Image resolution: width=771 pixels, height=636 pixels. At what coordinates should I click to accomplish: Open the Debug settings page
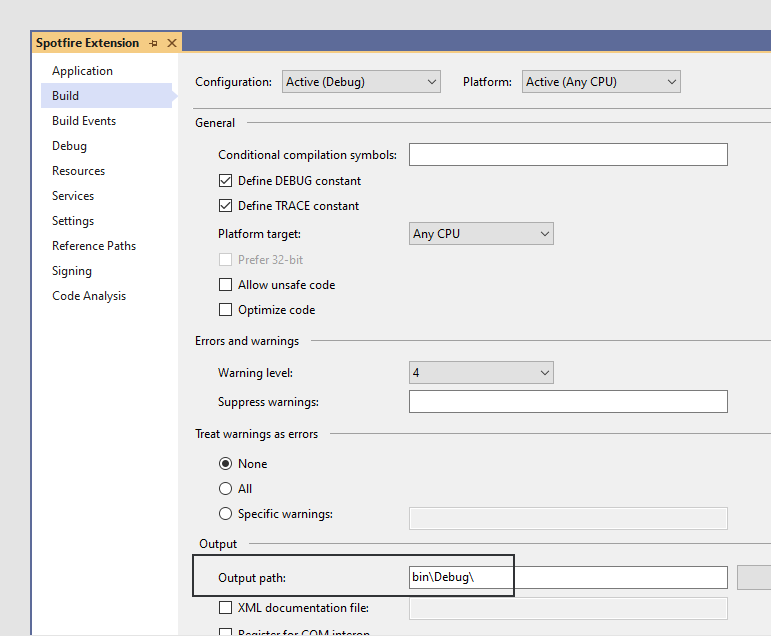pyautogui.click(x=69, y=146)
